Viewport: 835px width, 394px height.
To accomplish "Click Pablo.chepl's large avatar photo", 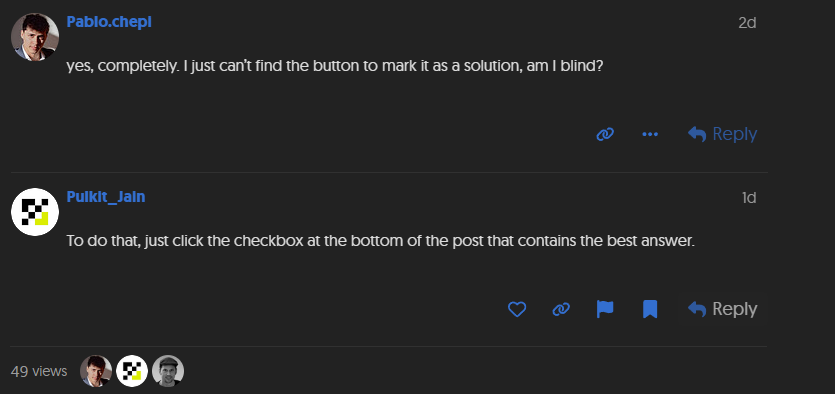I will coord(35,37).
